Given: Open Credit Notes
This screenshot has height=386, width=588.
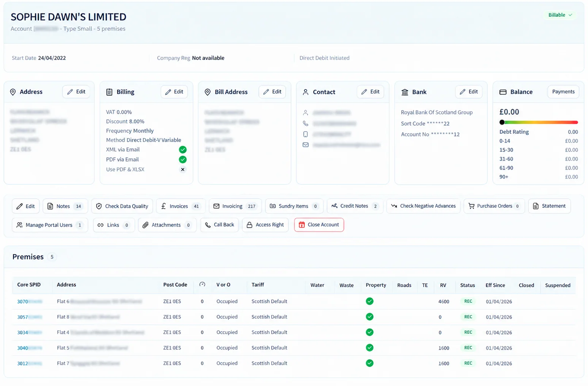Looking at the screenshot, I should (x=355, y=206).
